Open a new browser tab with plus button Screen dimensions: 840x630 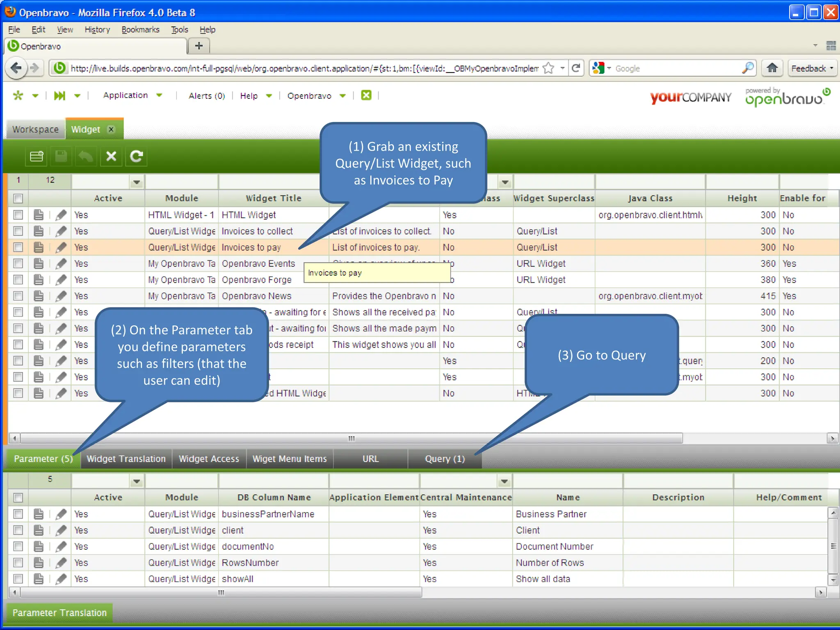click(199, 46)
